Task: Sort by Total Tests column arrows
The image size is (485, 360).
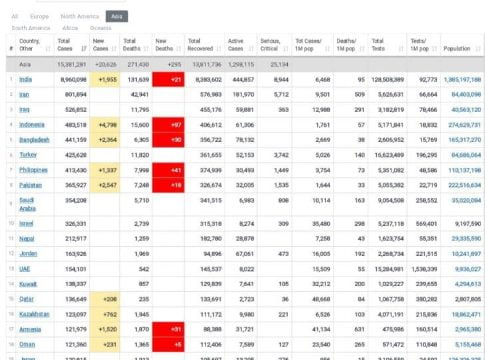Action: click(401, 49)
